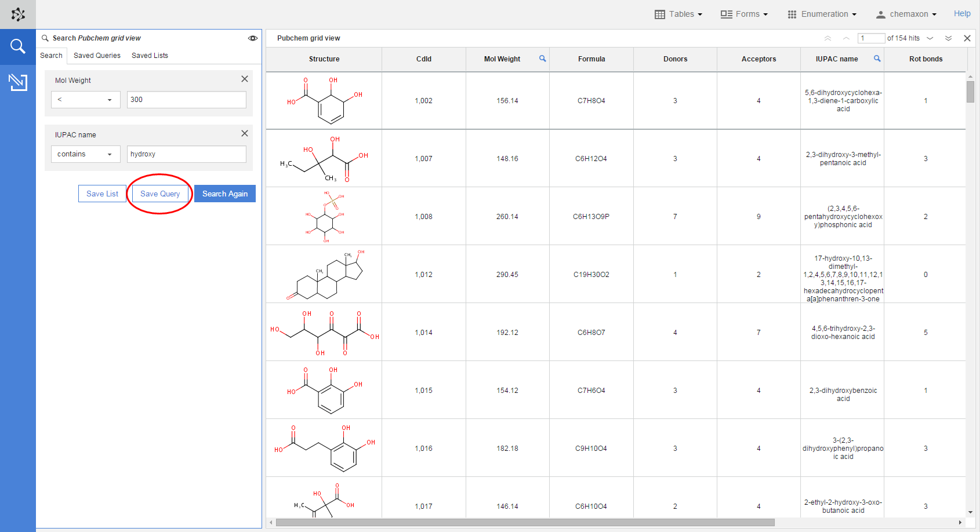Click the search icon in Mol Weight column header

tap(542, 59)
